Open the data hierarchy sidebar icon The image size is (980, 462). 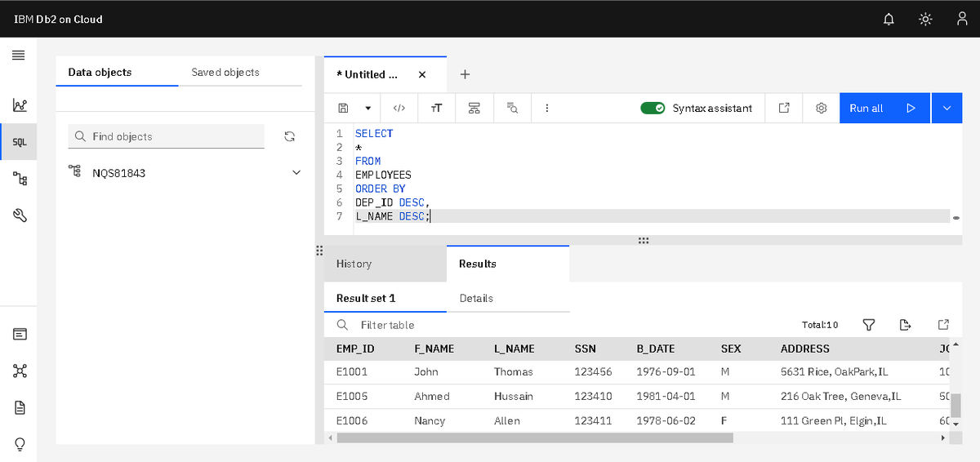[20, 178]
